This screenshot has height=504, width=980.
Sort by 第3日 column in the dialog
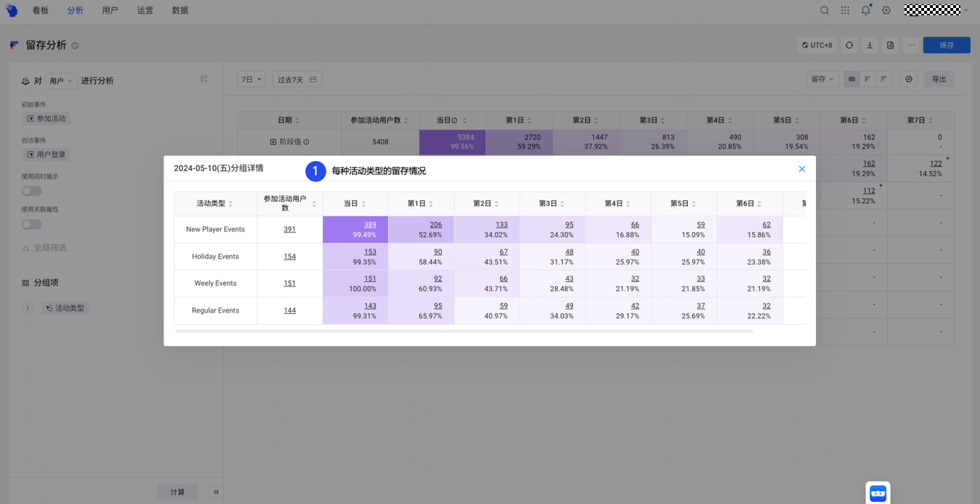coord(562,204)
